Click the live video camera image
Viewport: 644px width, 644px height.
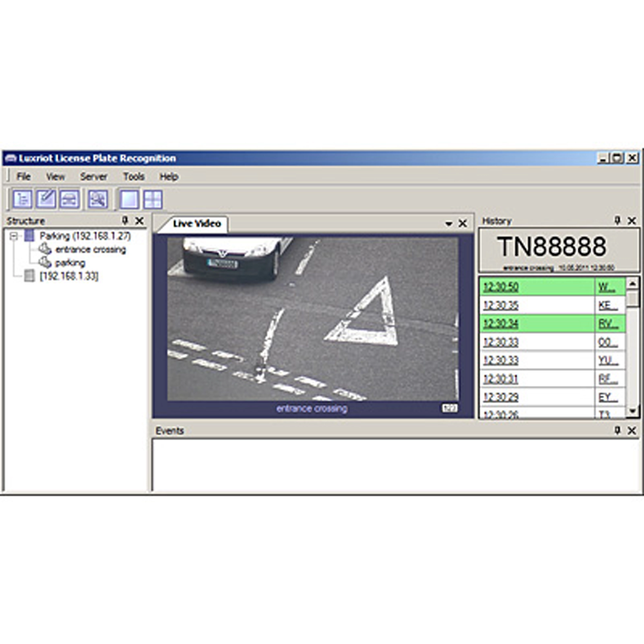click(x=313, y=319)
